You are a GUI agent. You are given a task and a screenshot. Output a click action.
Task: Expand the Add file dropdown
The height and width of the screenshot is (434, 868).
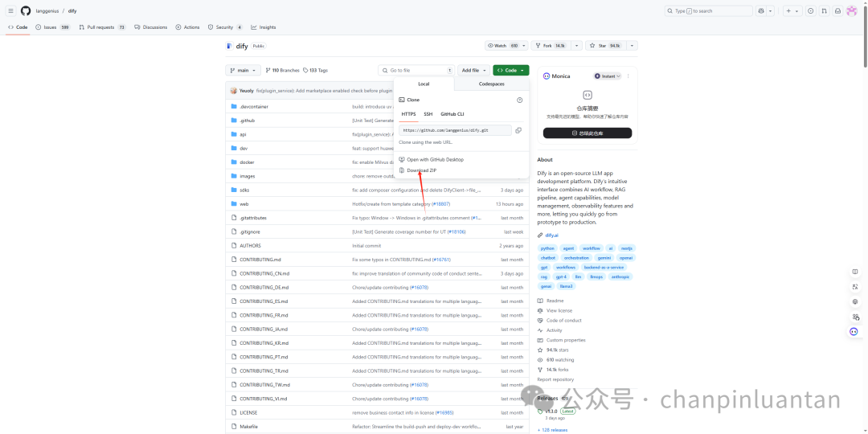pos(474,70)
